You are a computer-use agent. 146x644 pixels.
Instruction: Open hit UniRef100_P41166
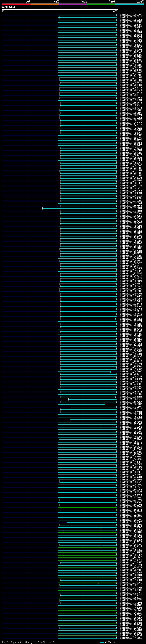tap(131, 638)
